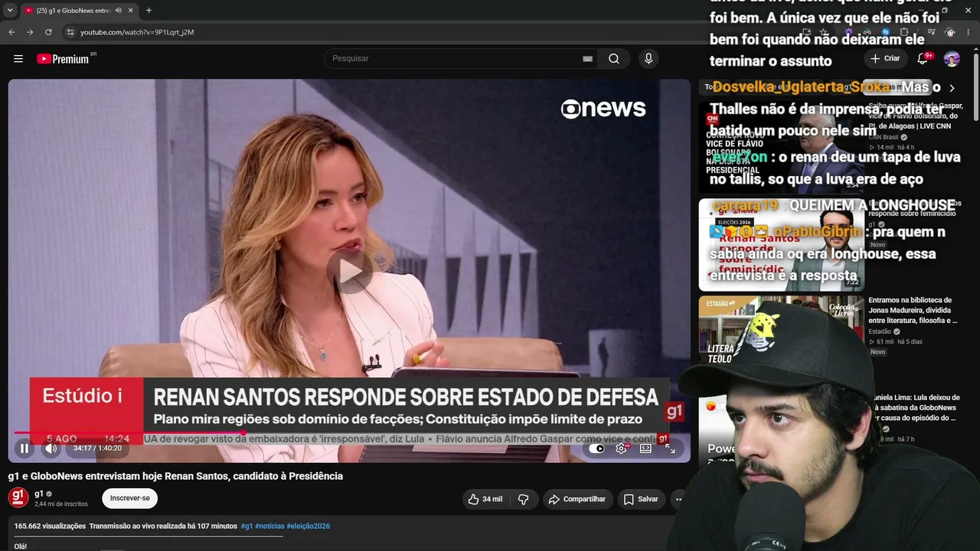The width and height of the screenshot is (980, 551).
Task: Click the large play overlay on video
Action: (x=350, y=271)
